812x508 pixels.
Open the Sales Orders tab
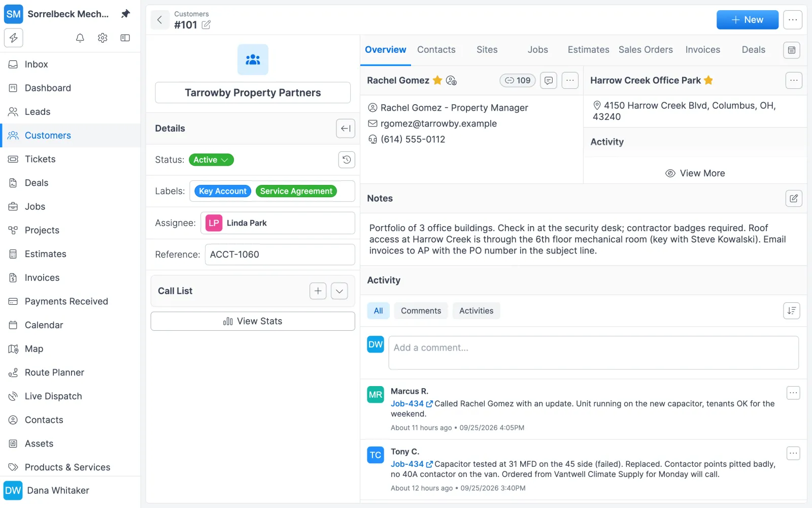646,50
